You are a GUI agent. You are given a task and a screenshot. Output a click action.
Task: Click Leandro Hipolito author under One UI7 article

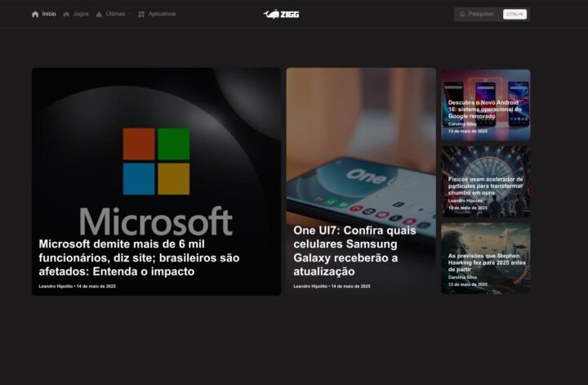coord(310,286)
